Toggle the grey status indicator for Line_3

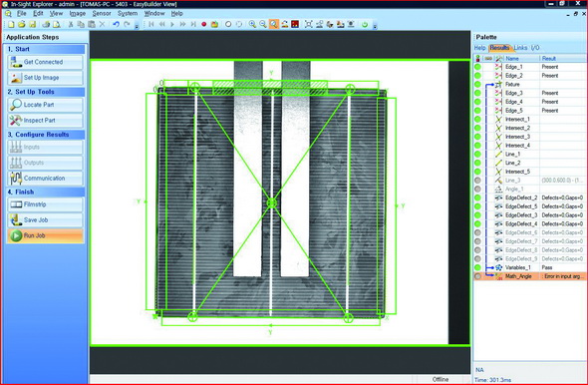coord(477,181)
